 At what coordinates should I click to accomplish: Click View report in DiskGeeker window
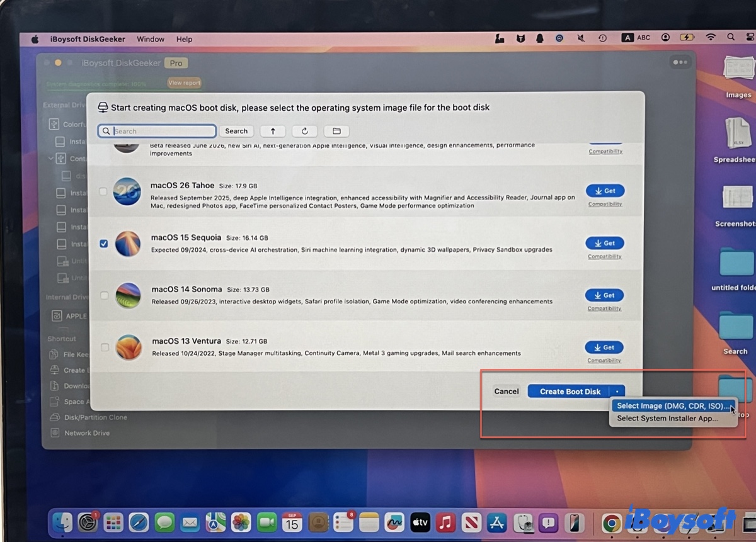pyautogui.click(x=184, y=82)
